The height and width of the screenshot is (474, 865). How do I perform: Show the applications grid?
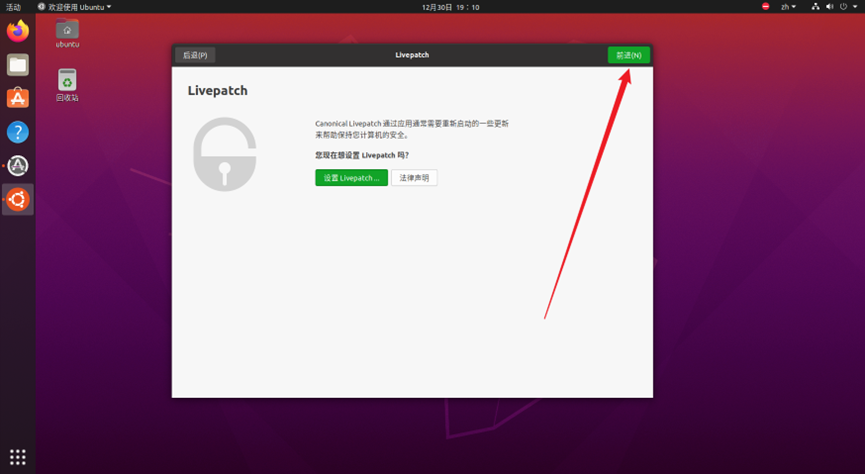click(x=18, y=457)
